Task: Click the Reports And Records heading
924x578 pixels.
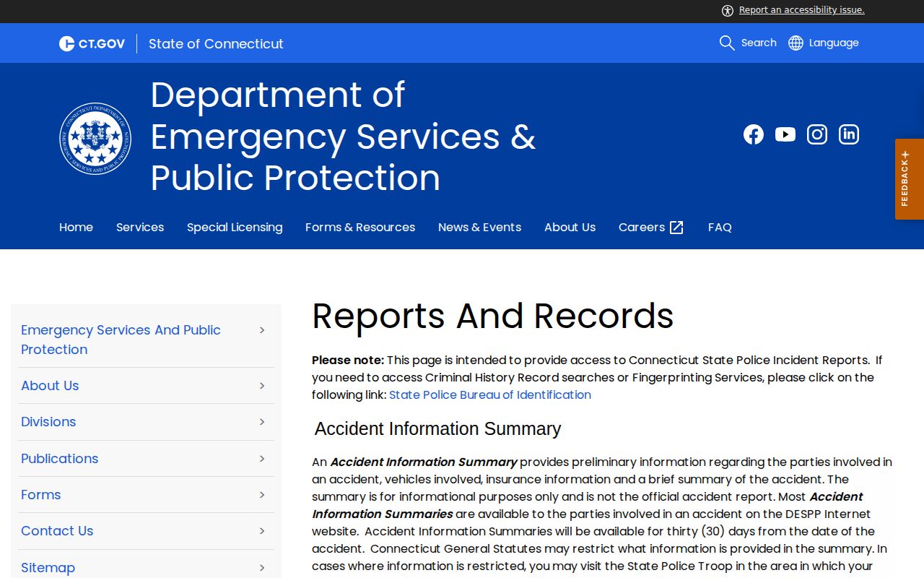Action: 493,316
